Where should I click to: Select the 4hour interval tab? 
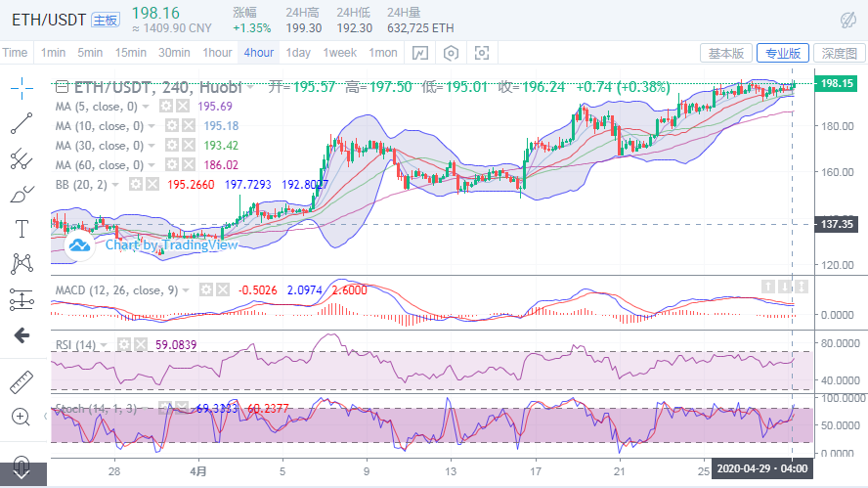point(259,53)
